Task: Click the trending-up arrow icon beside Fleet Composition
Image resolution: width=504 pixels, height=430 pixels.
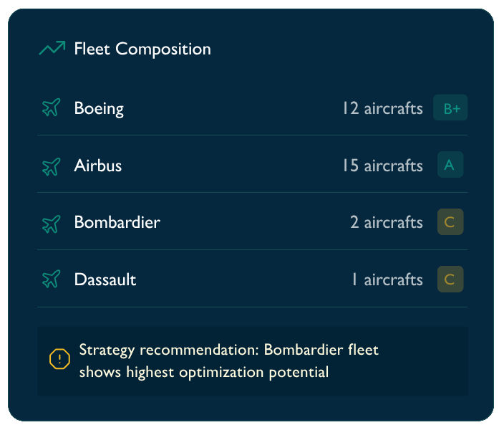Action: pos(52,48)
